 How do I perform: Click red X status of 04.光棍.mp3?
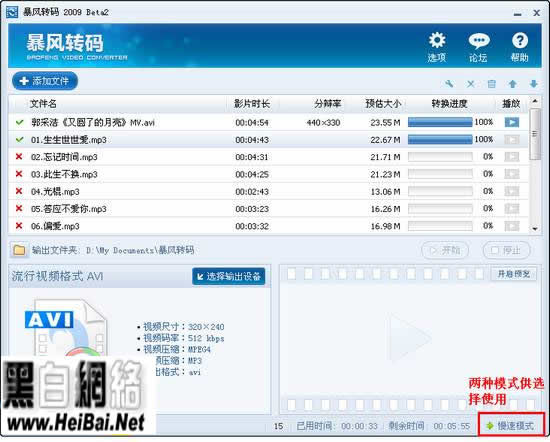click(x=19, y=191)
